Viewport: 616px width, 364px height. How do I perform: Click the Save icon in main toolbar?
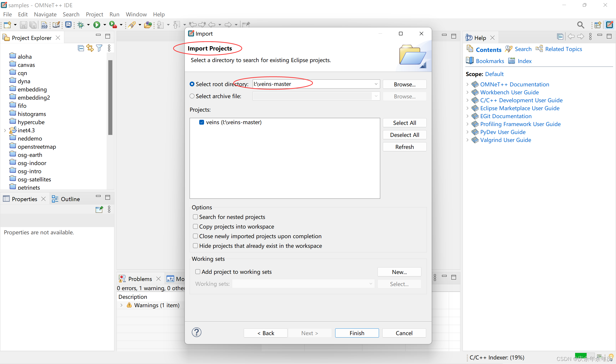[23, 25]
